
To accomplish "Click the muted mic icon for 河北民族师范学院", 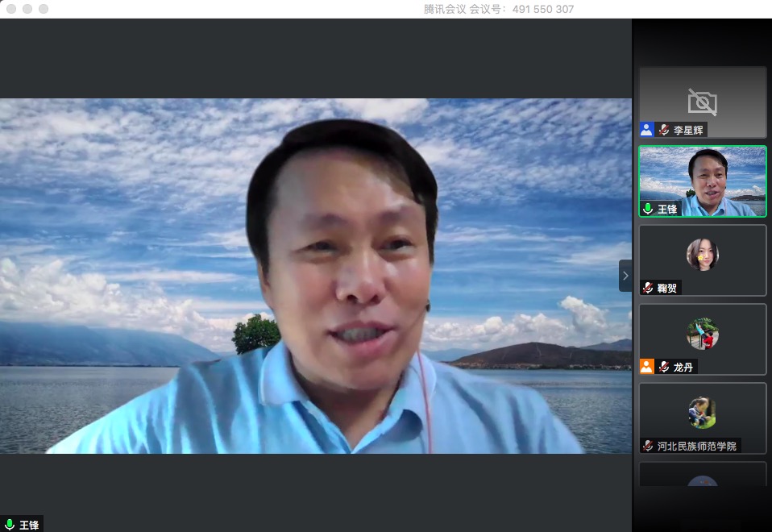I will 648,446.
